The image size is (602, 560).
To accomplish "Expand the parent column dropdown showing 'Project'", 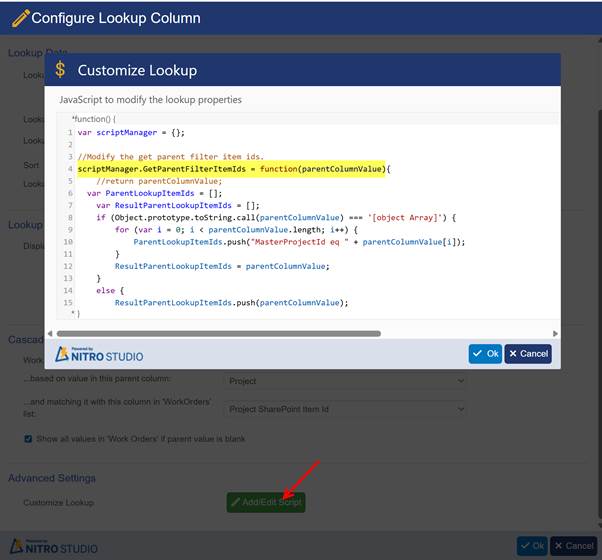I will (347, 381).
